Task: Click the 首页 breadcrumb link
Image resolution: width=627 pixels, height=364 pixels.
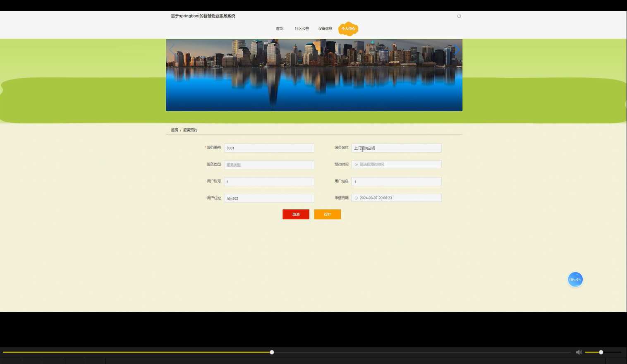Action: point(174,130)
